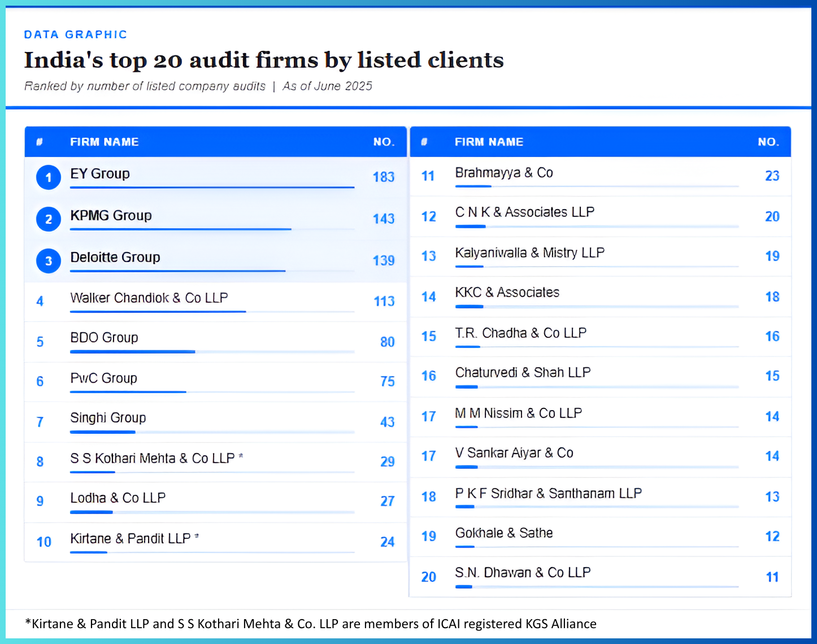
Task: Select P K F Sridhar & Santhanam LLP
Action: (x=549, y=493)
